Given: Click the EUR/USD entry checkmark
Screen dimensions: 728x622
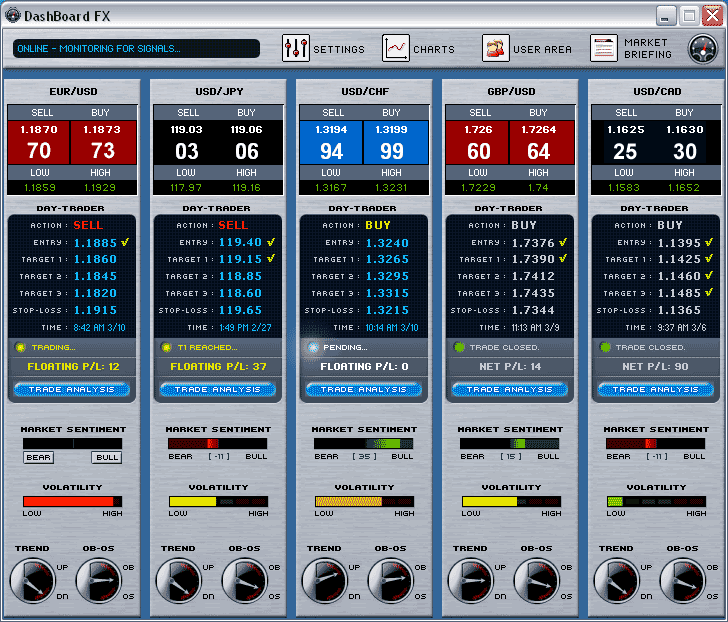Looking at the screenshot, I should 125,242.
